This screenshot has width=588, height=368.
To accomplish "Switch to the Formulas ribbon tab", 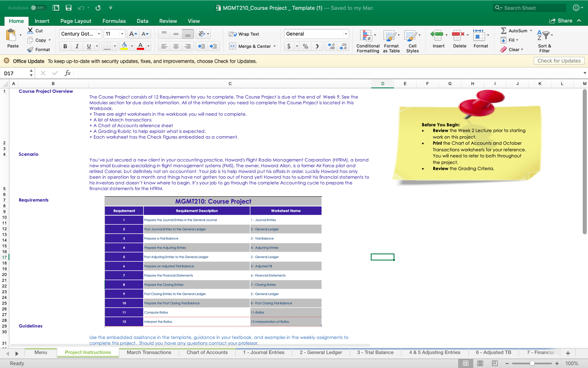I will tap(114, 21).
